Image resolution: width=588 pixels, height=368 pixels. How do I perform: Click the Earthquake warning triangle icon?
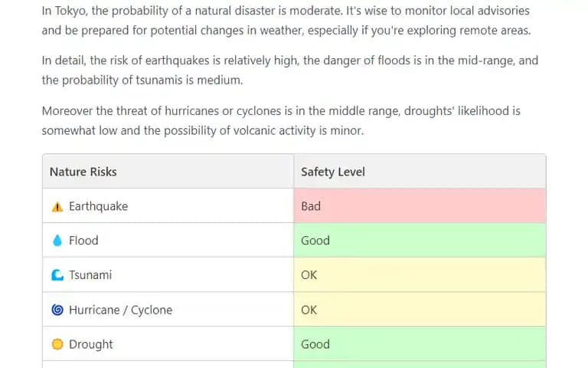[x=57, y=206]
